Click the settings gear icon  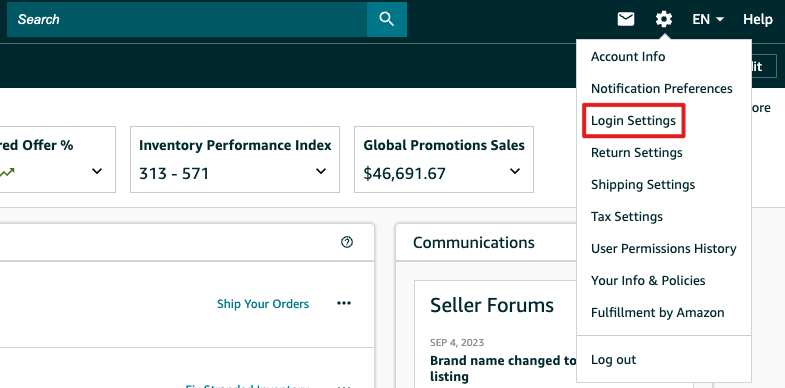(664, 20)
